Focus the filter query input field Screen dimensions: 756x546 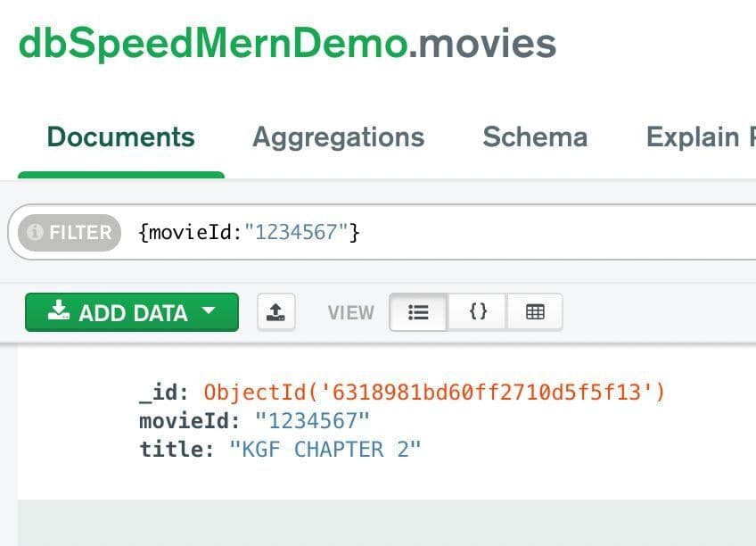point(446,233)
